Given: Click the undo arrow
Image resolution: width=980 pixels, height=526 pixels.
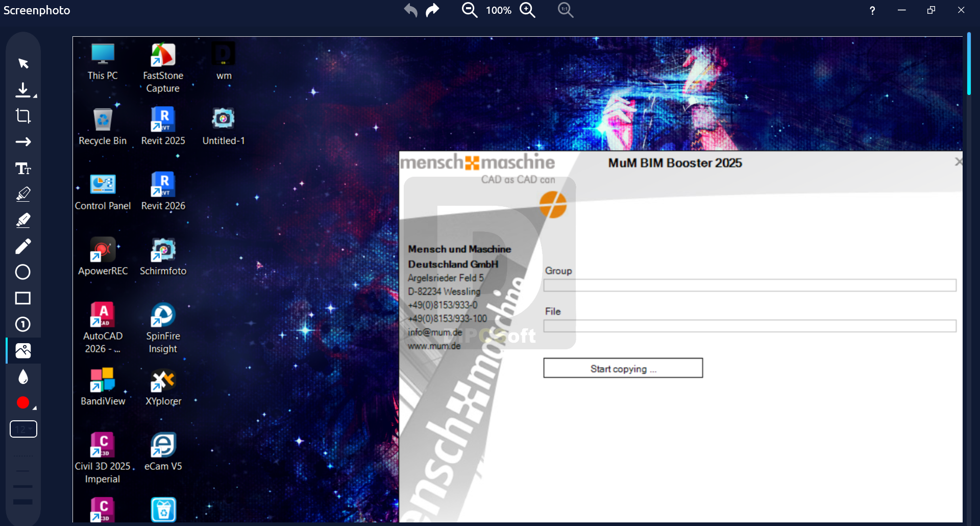Looking at the screenshot, I should coord(411,10).
